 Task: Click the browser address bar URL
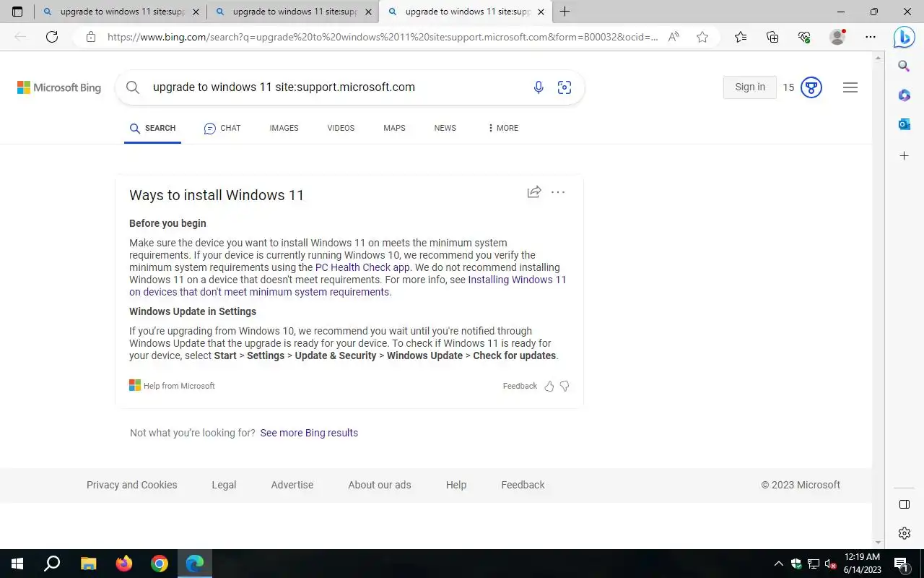pyautogui.click(x=383, y=37)
